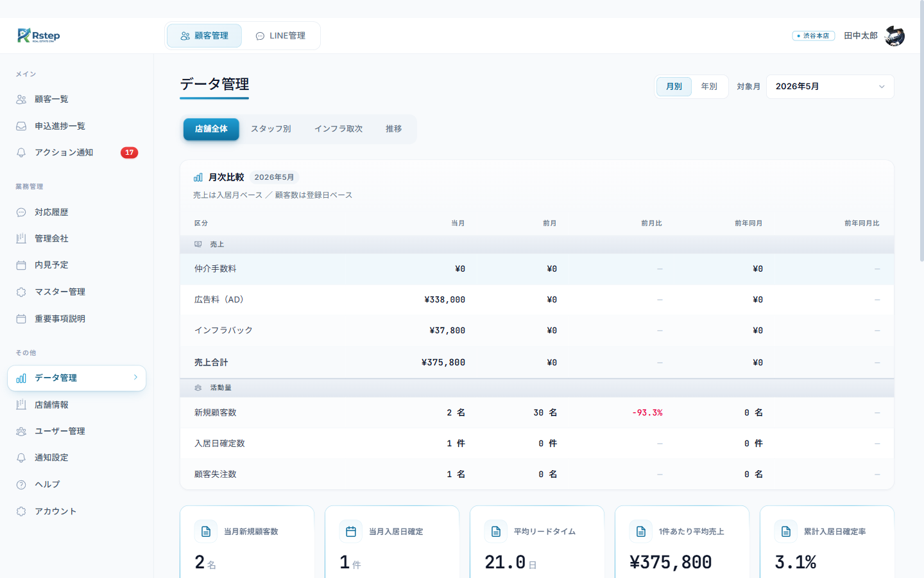924x578 pixels.
Task: Click the アカウント gear icon
Action: coord(21,511)
